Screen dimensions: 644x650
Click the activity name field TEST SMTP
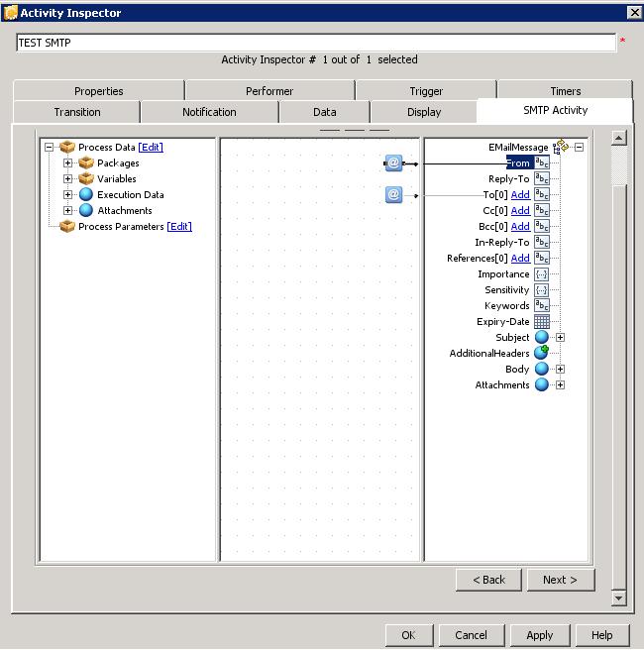tap(316, 43)
